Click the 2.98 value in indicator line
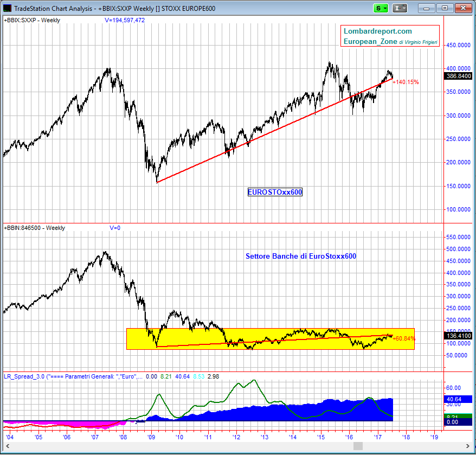The width and height of the screenshot is (476, 455). [214, 376]
